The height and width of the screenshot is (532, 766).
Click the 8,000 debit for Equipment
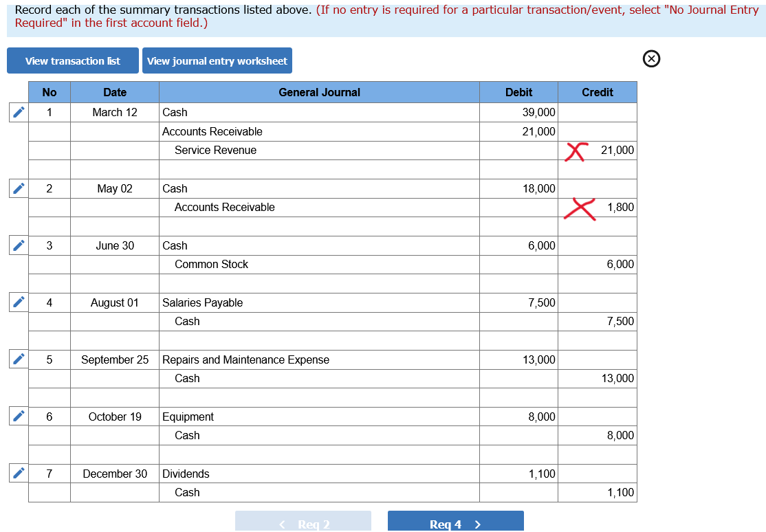click(519, 417)
